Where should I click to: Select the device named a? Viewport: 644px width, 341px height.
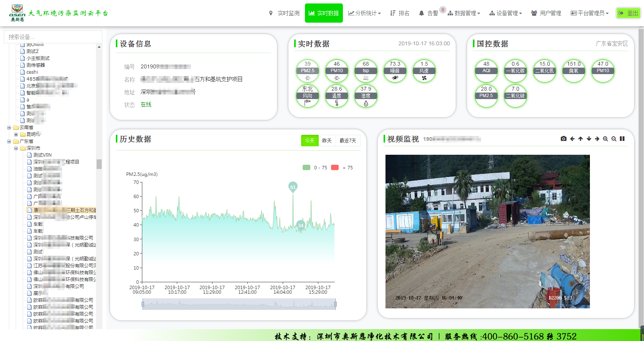click(x=28, y=100)
